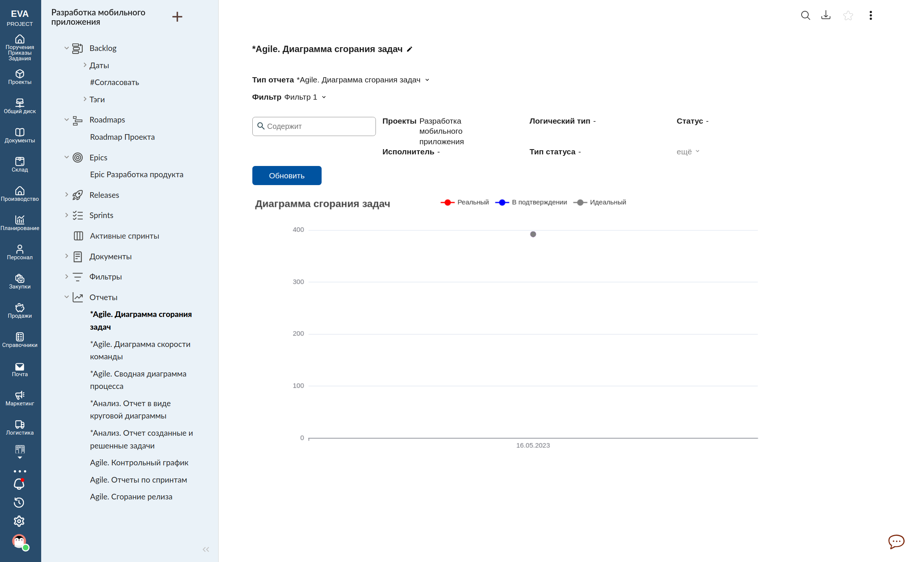The height and width of the screenshot is (562, 924).
Task: Click the pencil icon to edit report title
Action: click(x=410, y=49)
